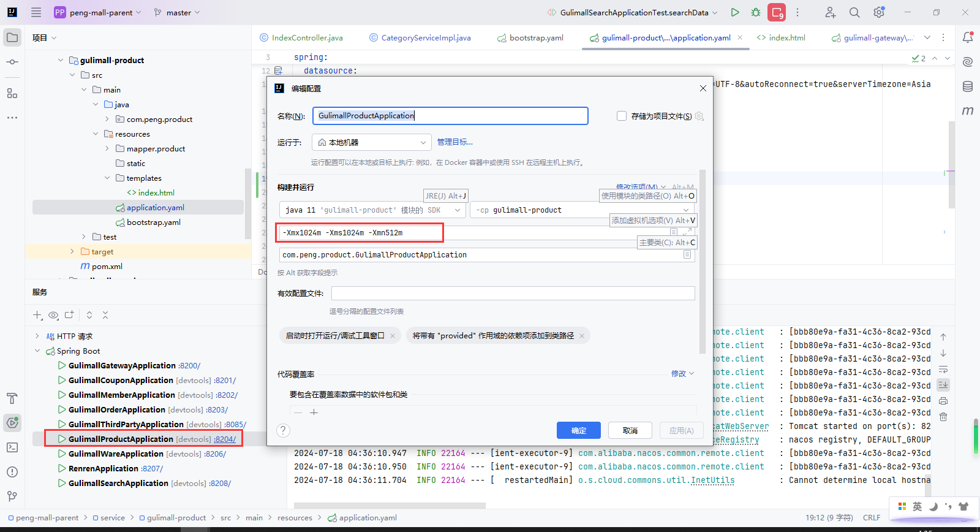Open the Notifications bell icon

click(x=968, y=37)
